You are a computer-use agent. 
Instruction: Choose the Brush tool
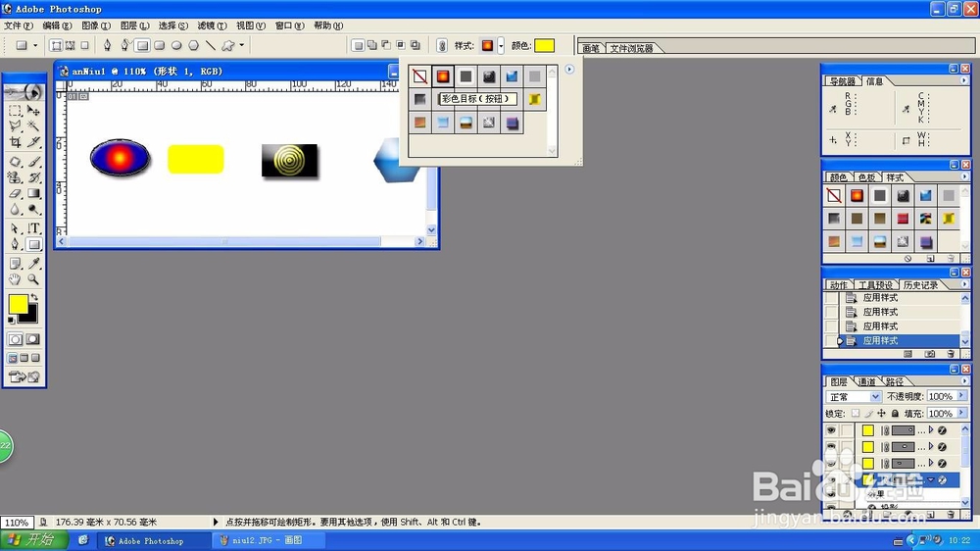point(33,162)
